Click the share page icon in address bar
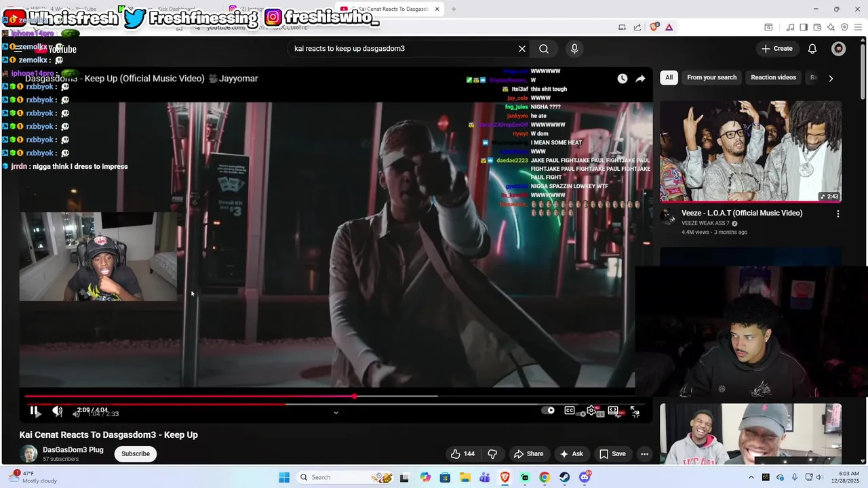The width and height of the screenshot is (868, 488). [x=637, y=27]
